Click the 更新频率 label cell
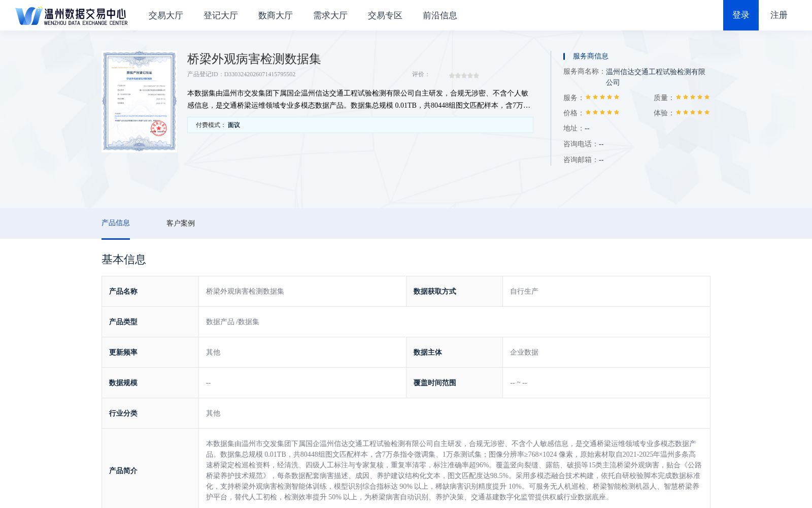Image resolution: width=812 pixels, height=508 pixels. [x=150, y=353]
